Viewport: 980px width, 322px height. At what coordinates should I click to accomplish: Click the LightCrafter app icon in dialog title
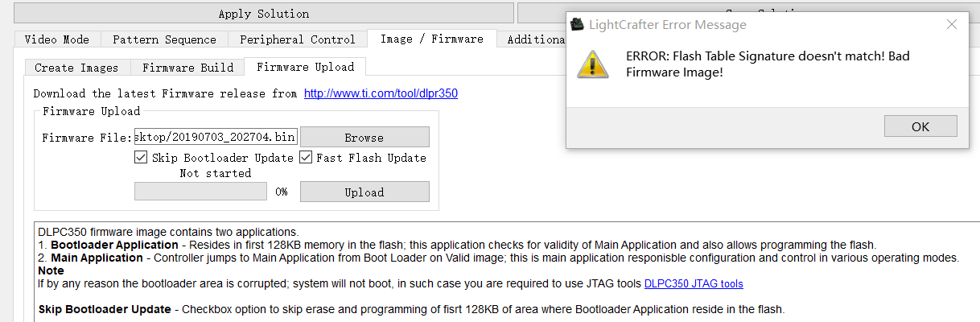point(577,24)
